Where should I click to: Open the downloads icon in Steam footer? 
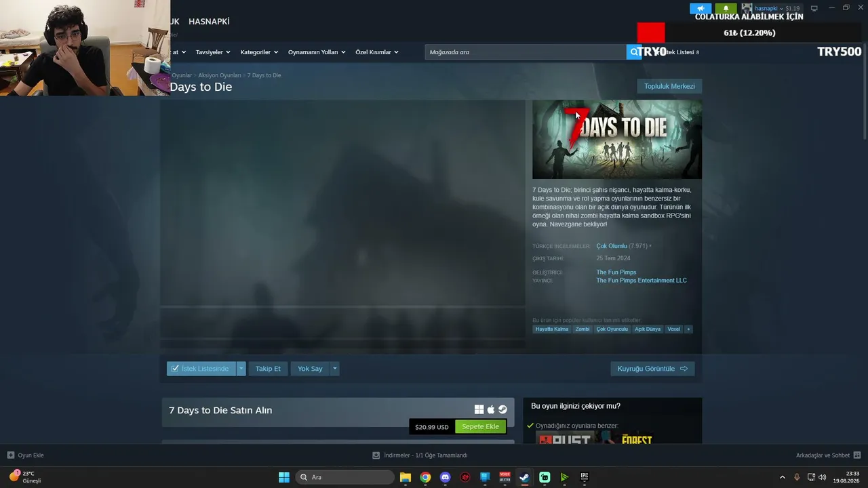click(376, 455)
